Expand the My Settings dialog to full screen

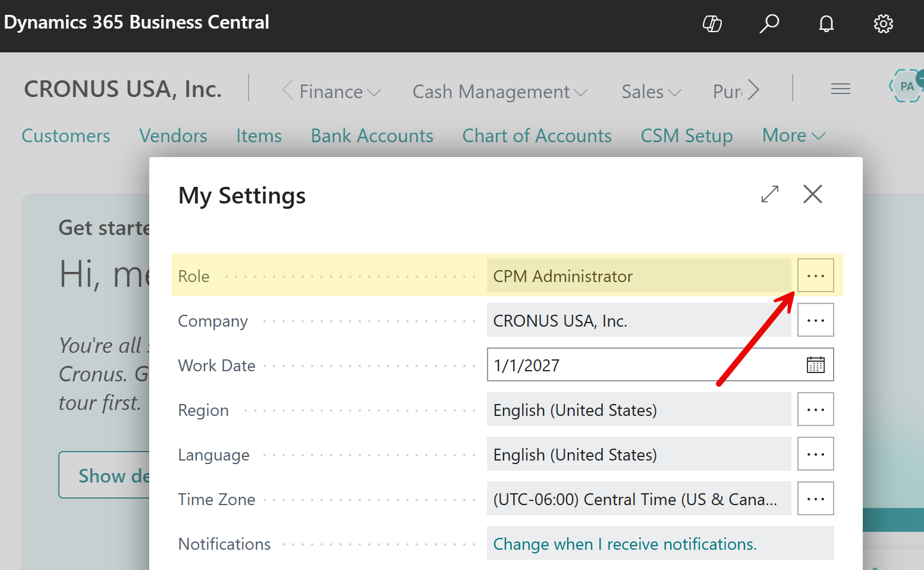pyautogui.click(x=769, y=194)
